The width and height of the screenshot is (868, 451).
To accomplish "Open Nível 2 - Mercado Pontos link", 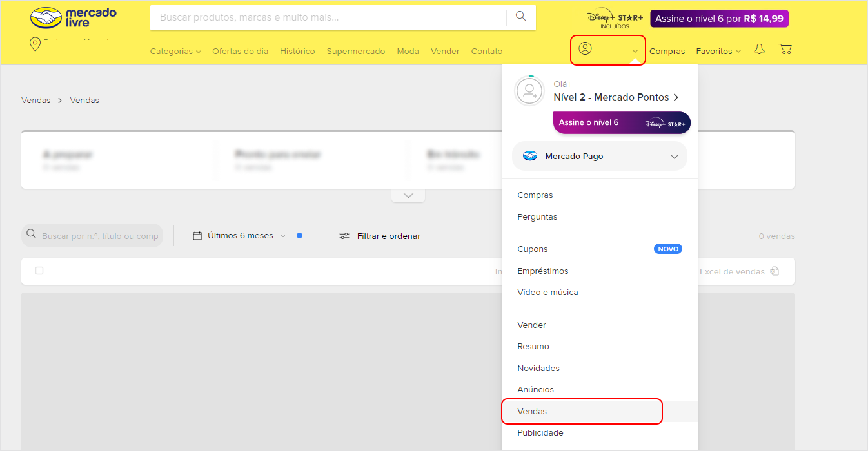I will pyautogui.click(x=616, y=97).
